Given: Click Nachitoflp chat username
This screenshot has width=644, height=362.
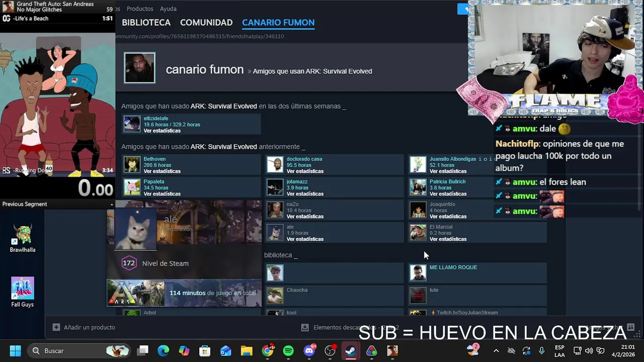Looking at the screenshot, I should (x=517, y=144).
